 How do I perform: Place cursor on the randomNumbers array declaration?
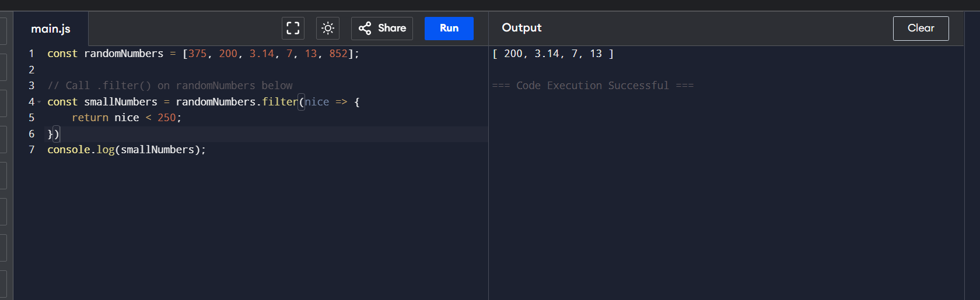coord(124,54)
